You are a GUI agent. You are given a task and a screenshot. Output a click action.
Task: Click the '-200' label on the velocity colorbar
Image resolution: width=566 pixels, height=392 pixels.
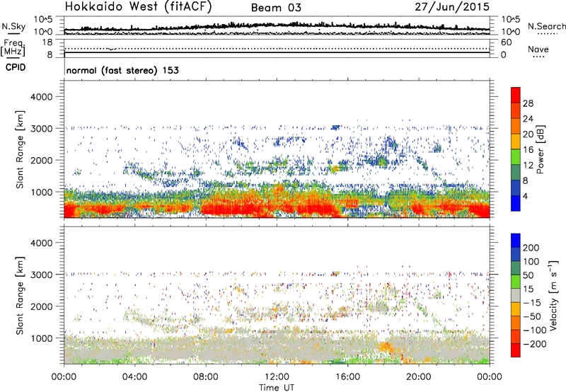[535, 345]
